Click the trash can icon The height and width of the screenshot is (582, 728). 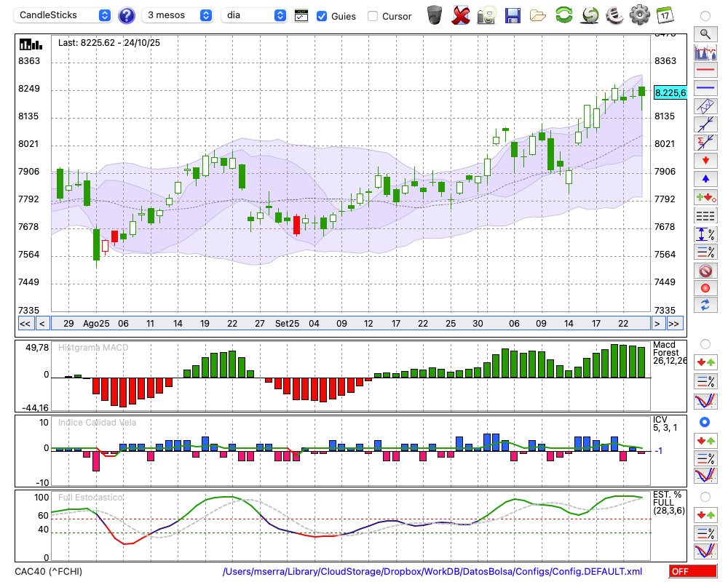435,15
